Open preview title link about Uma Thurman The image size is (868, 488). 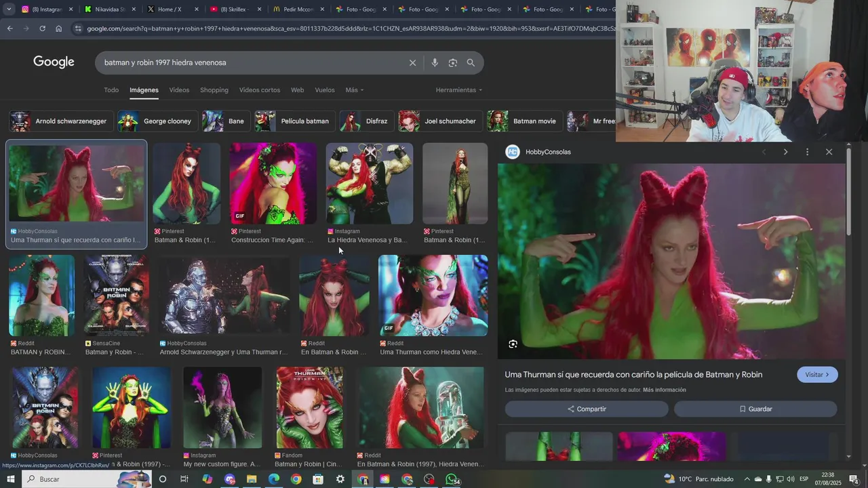(633, 375)
